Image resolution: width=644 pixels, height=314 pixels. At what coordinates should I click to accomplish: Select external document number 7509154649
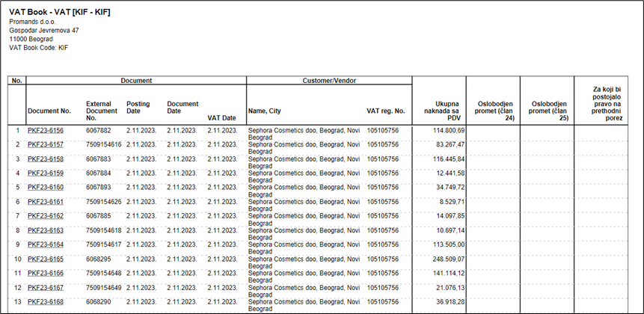pyautogui.click(x=103, y=288)
